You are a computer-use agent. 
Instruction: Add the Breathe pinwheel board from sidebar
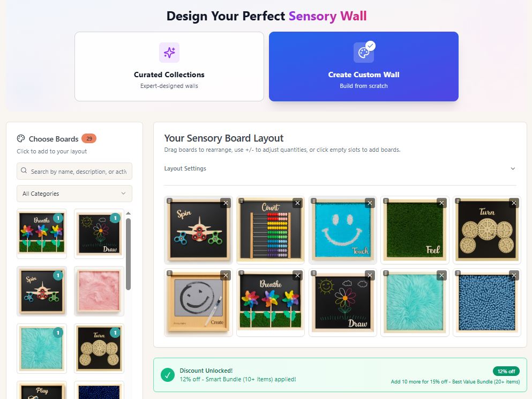[42, 234]
